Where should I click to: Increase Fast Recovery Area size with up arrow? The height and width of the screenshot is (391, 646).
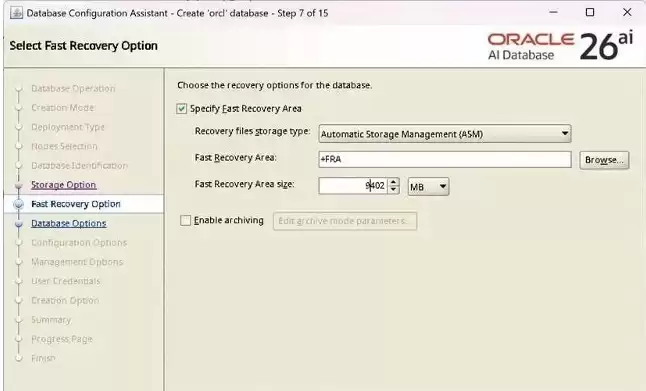(393, 182)
